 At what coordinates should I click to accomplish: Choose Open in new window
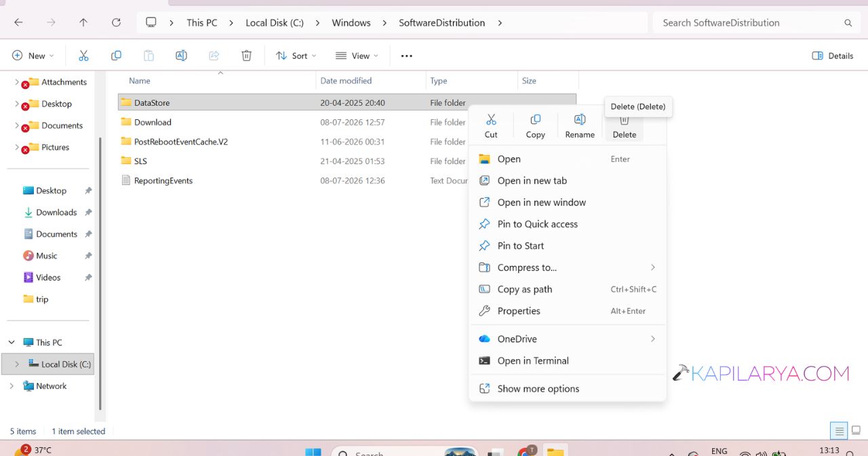(568, 202)
